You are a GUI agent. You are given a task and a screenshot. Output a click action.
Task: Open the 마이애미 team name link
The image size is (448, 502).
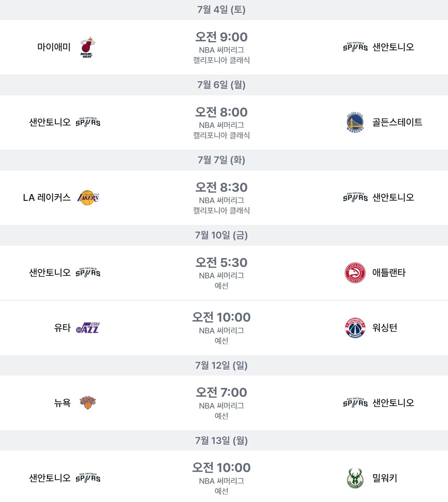pos(54,47)
